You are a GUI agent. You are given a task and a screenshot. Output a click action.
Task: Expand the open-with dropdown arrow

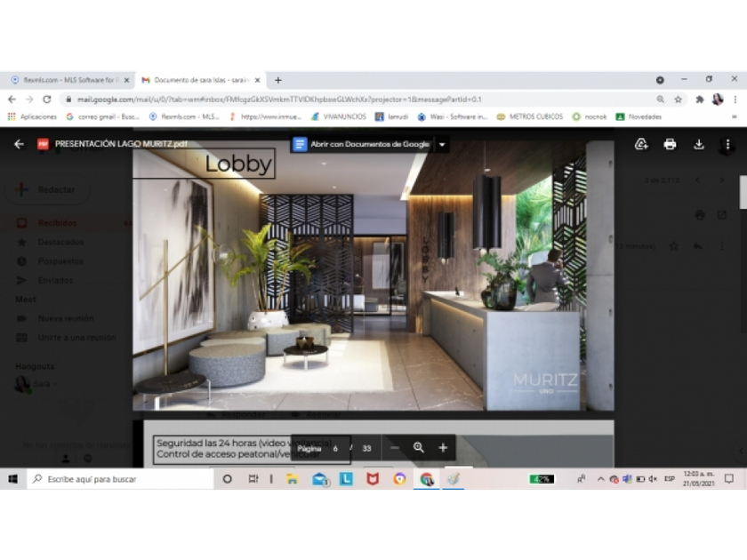(442, 144)
